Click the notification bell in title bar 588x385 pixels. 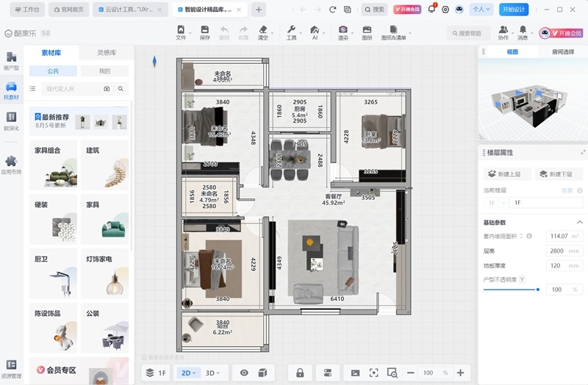[432, 10]
